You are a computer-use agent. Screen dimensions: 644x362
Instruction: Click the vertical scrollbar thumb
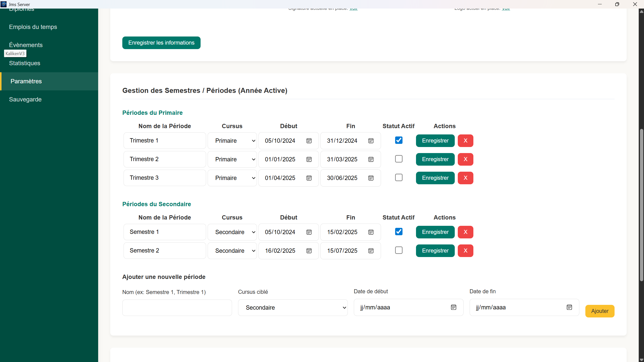point(641,204)
